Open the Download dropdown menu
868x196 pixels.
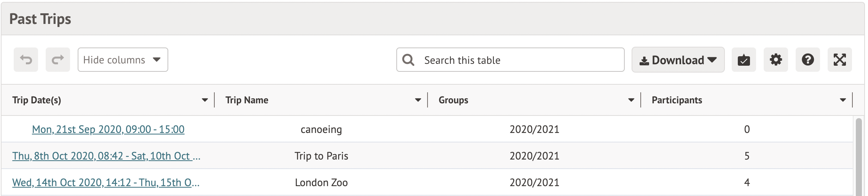coord(678,60)
